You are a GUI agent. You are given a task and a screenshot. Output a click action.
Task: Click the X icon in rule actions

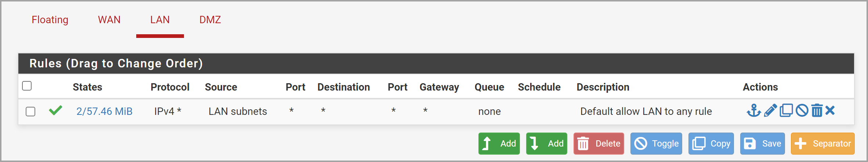(830, 110)
